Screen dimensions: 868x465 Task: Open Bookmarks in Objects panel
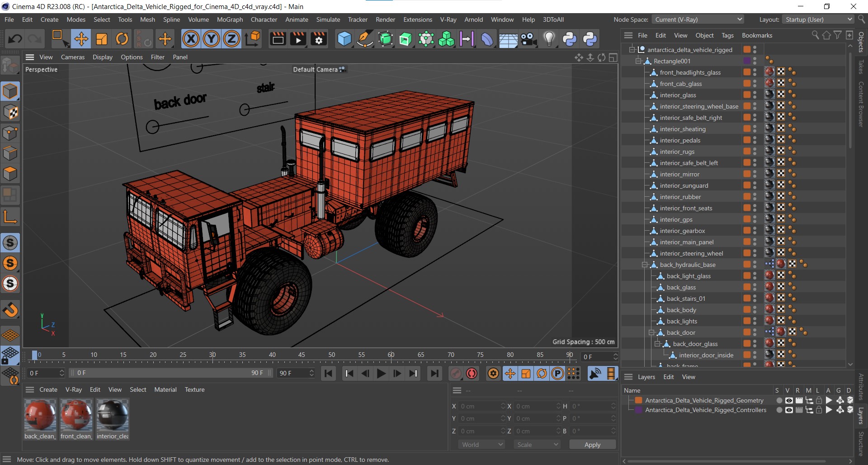pos(757,35)
